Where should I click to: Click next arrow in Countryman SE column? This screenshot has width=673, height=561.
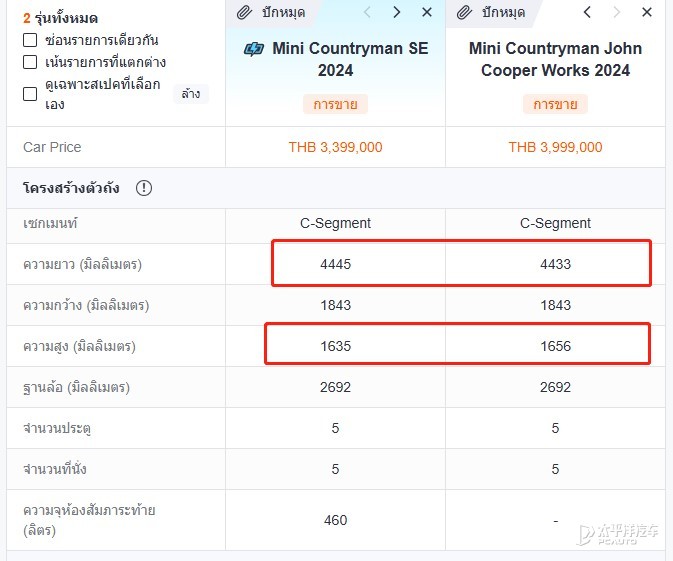point(397,12)
